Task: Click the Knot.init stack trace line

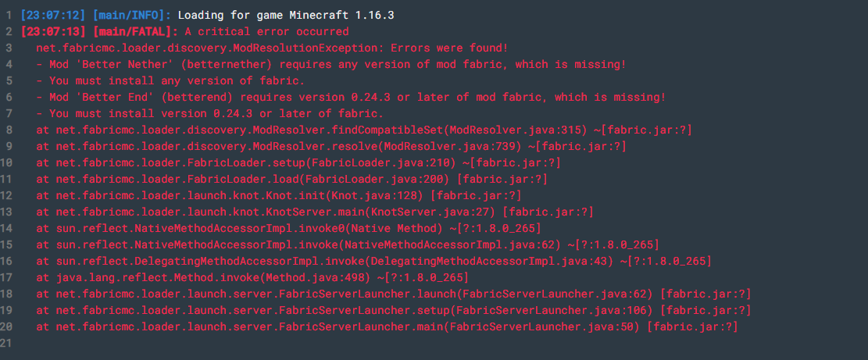Action: point(278,195)
